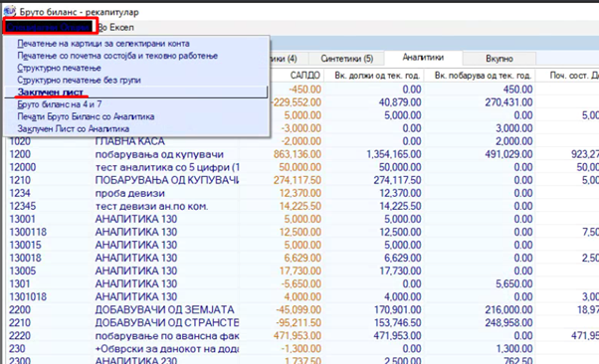Click побарување по авансна фак row name

point(167,336)
